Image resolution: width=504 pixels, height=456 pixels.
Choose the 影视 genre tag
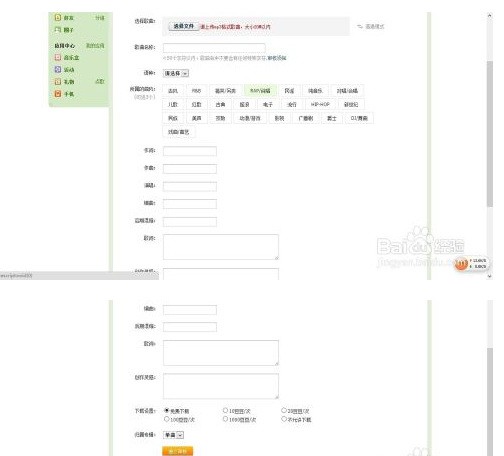pyautogui.click(x=279, y=118)
